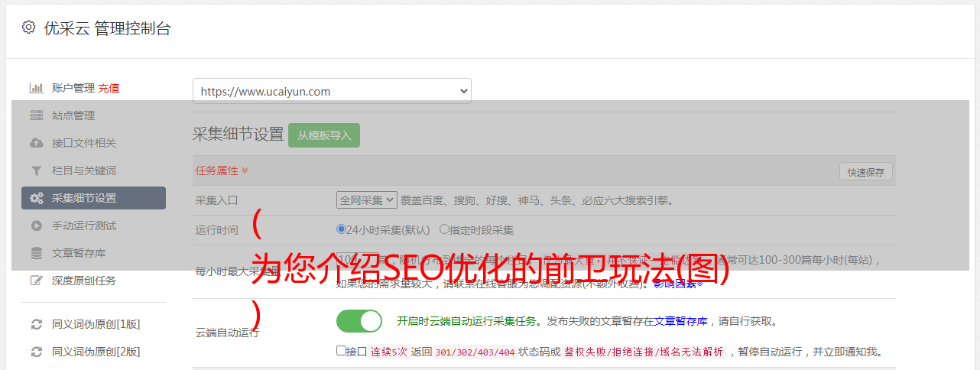Tick the 接口 checkbox
Viewport: 980px width, 370px height.
tap(341, 351)
